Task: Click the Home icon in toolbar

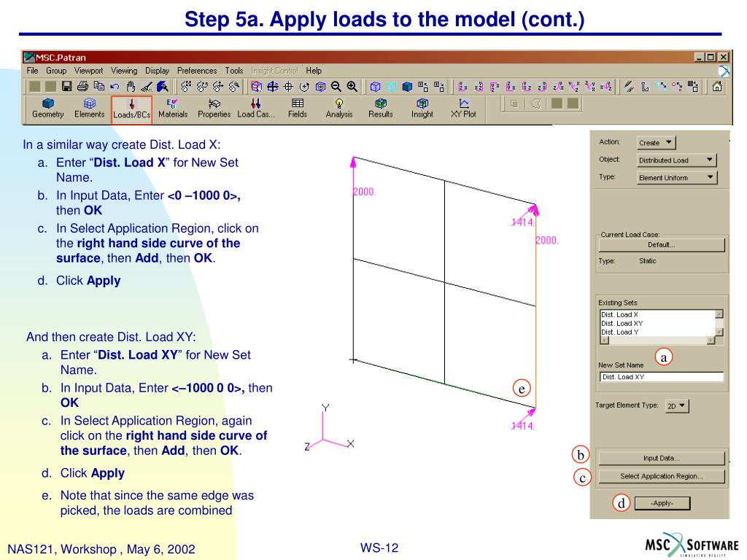Action: pos(717,86)
